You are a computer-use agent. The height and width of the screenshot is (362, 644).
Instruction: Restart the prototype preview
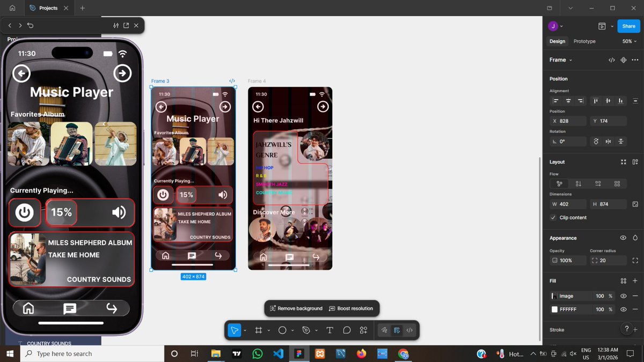(x=31, y=25)
